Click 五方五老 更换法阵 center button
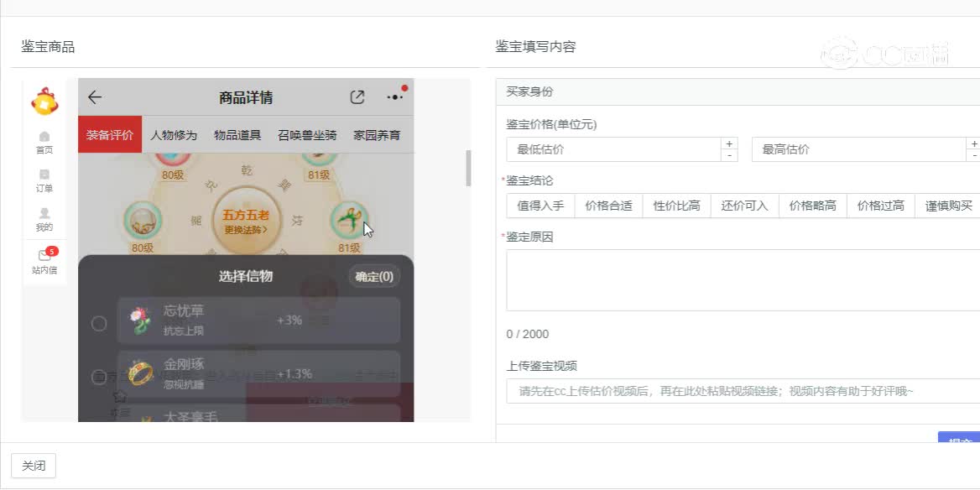Image resolution: width=980 pixels, height=490 pixels. (246, 222)
